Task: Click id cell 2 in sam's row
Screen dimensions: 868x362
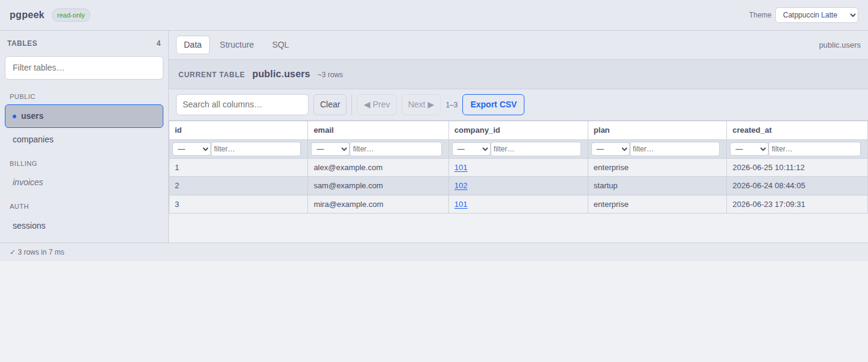Action: (x=238, y=185)
